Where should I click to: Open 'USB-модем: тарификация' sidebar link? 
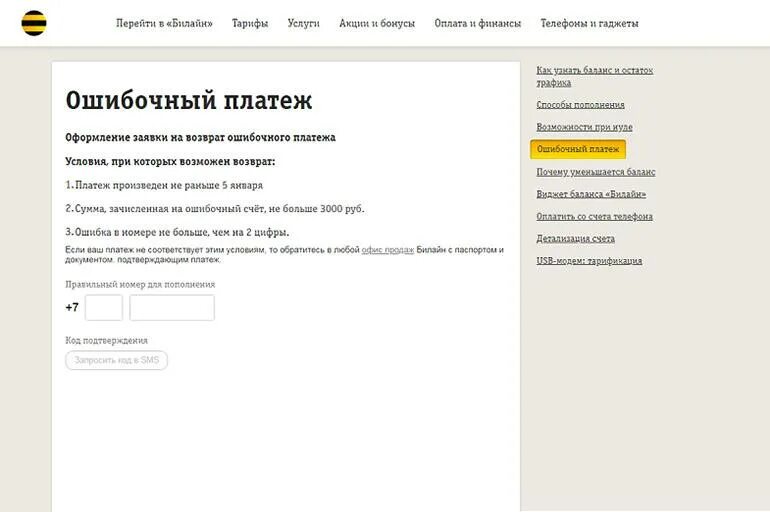589,261
